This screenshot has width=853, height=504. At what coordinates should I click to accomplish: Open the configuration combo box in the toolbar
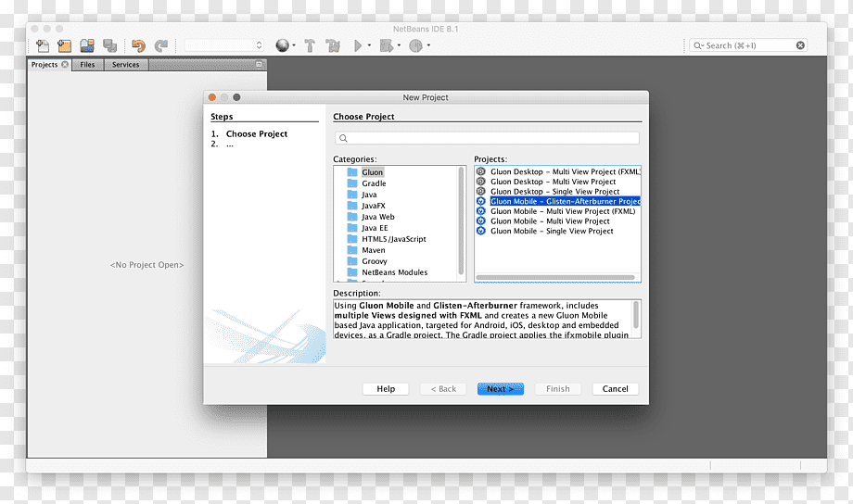click(224, 45)
